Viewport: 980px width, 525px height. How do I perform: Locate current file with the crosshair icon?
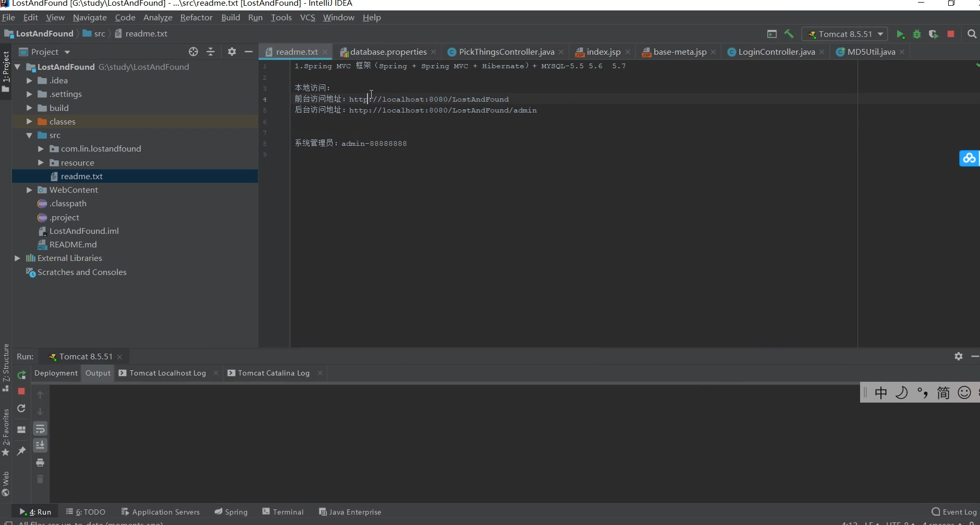pyautogui.click(x=193, y=52)
